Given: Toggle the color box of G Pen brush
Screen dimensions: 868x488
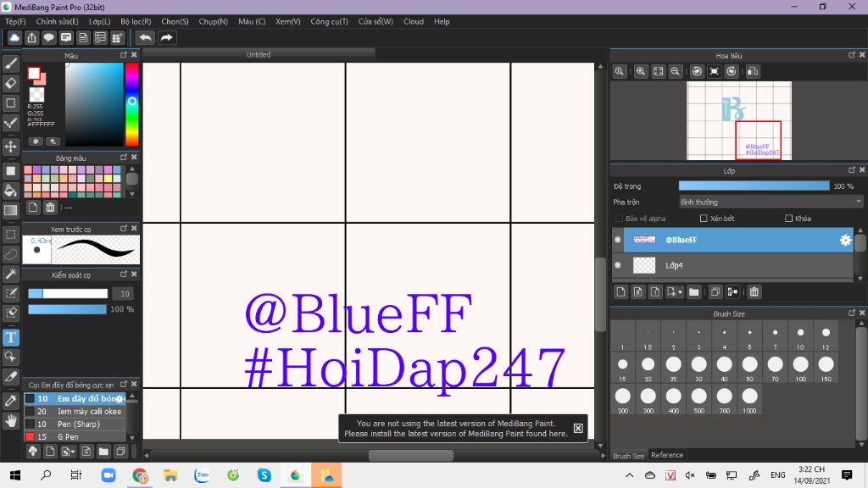Looking at the screenshot, I should [30, 437].
